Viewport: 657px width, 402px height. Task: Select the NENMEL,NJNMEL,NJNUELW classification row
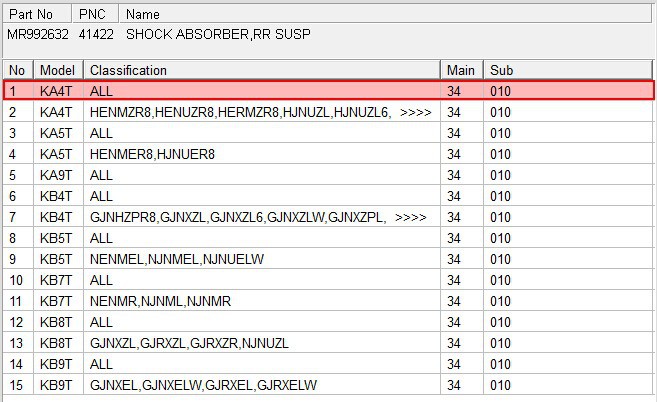(x=176, y=259)
